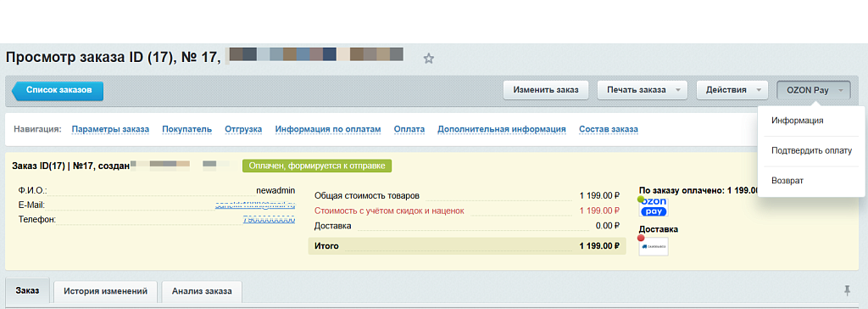Image resolution: width=868 pixels, height=309 pixels.
Task: Go back to Список заказов
Action: pyautogui.click(x=58, y=91)
